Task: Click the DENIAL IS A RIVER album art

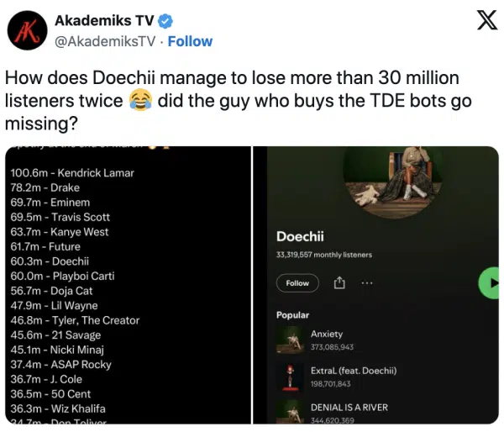Action: click(290, 411)
